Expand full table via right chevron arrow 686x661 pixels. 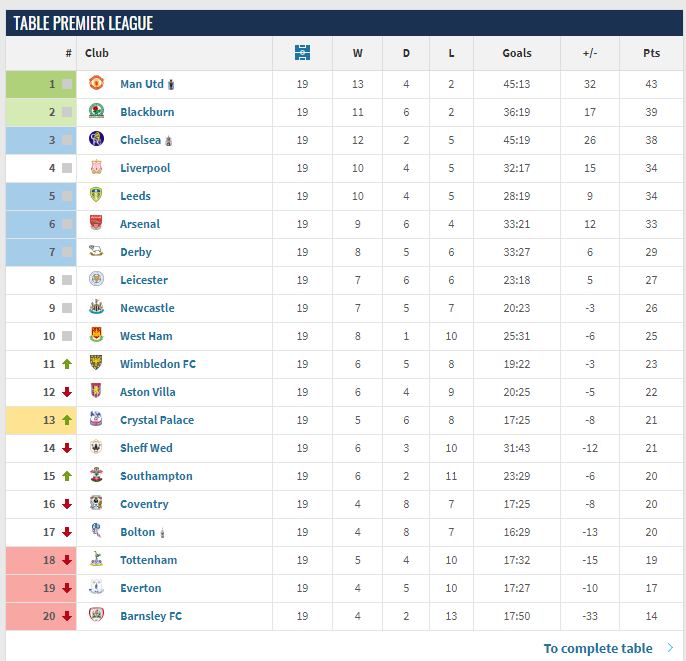tap(670, 648)
